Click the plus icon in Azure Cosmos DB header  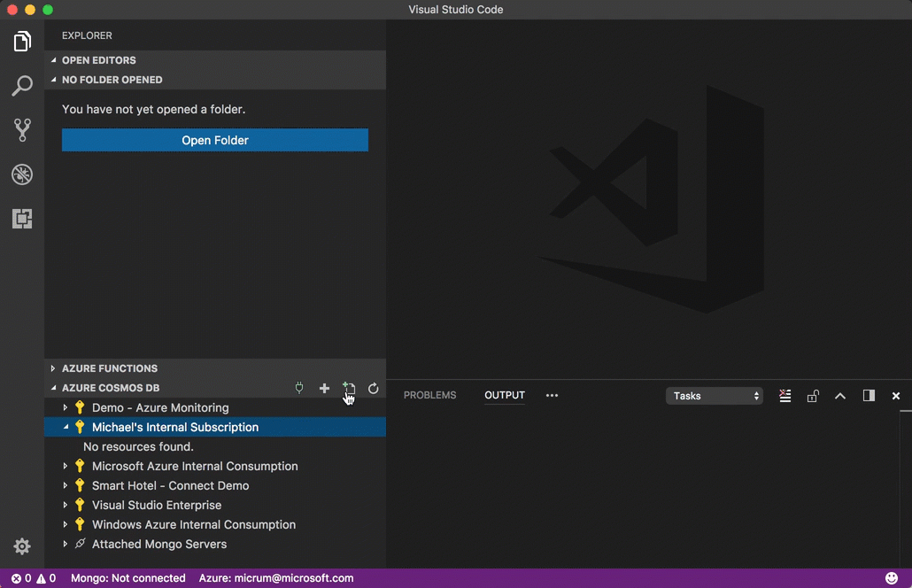coord(325,388)
